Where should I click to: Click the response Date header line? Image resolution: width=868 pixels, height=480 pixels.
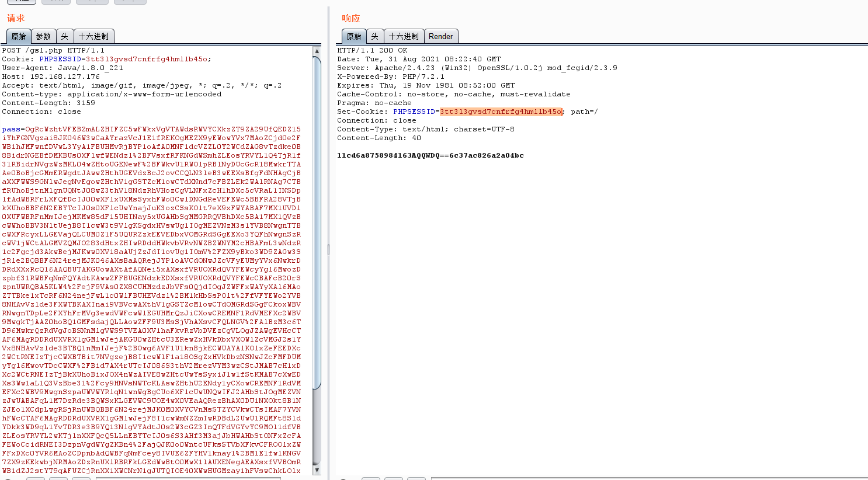[x=419, y=59]
